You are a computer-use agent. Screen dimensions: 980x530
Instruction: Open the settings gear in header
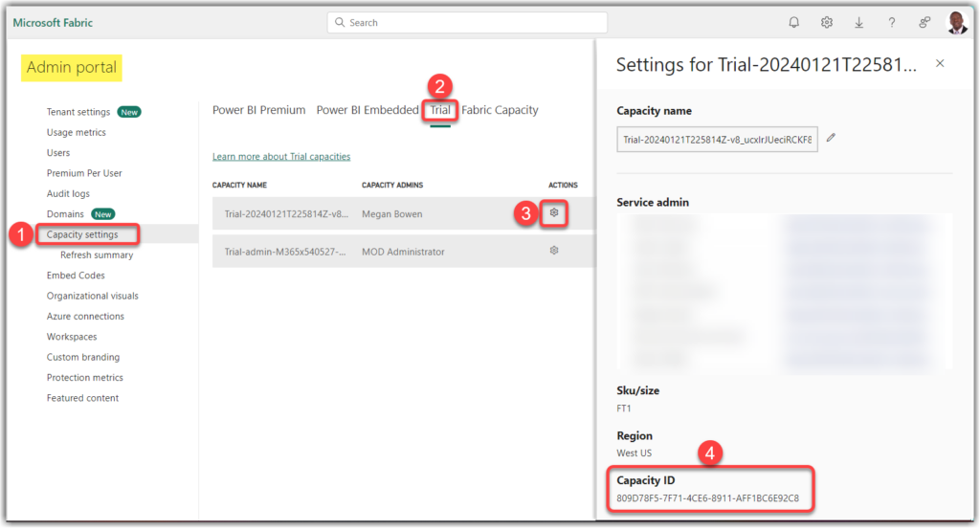(x=826, y=23)
